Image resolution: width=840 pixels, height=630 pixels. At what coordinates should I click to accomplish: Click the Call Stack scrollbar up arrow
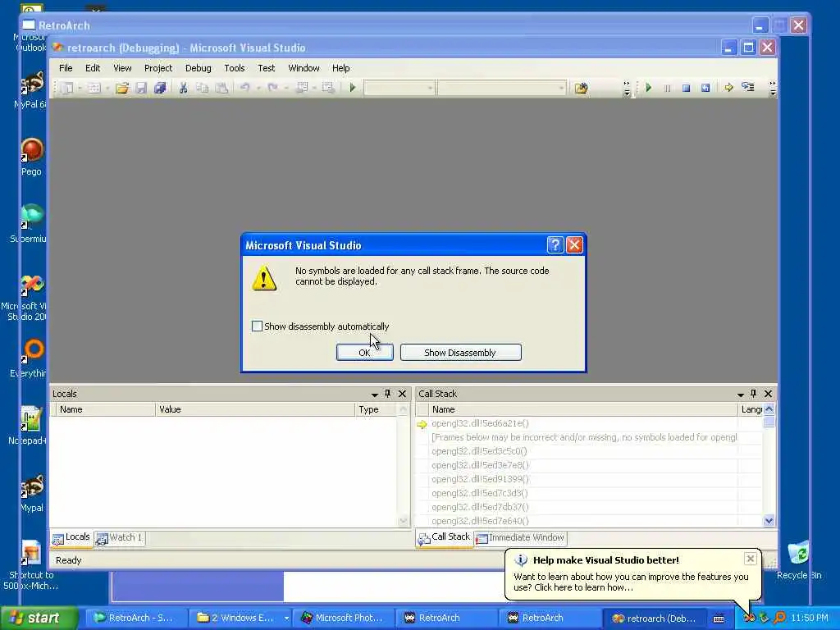[x=769, y=409]
